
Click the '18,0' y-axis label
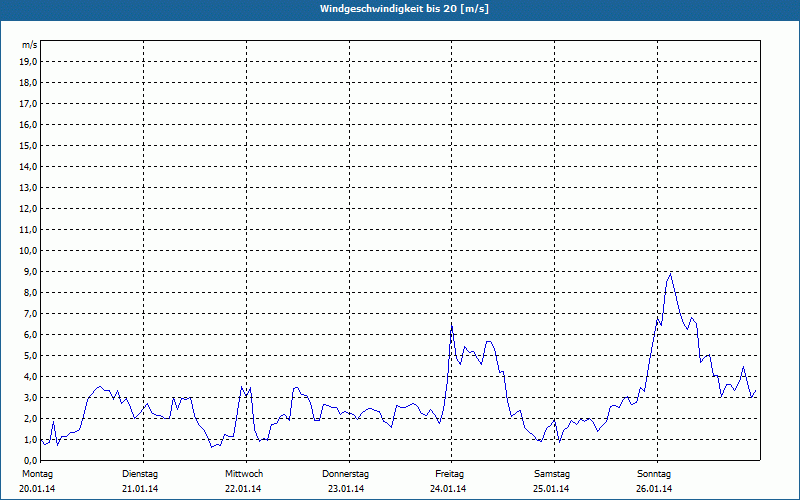click(x=28, y=83)
